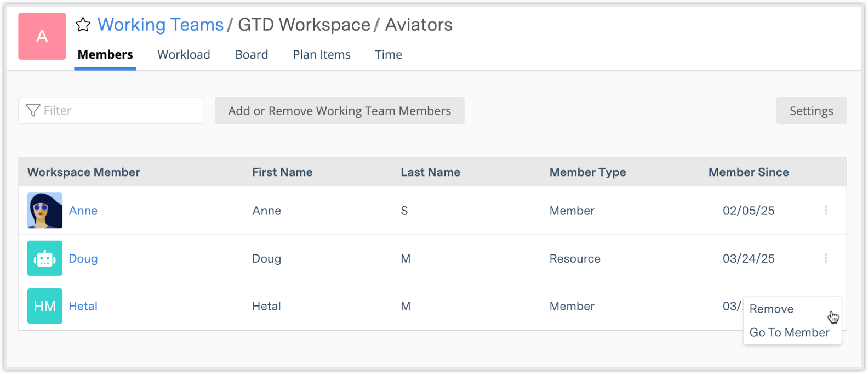Viewport: 868px width, 374px height.
Task: Open the Time tab
Action: (389, 54)
